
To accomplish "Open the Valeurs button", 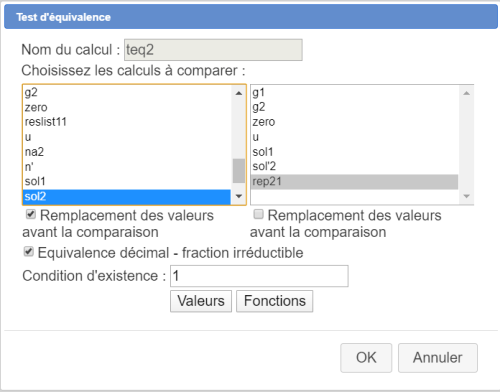I will (201, 301).
